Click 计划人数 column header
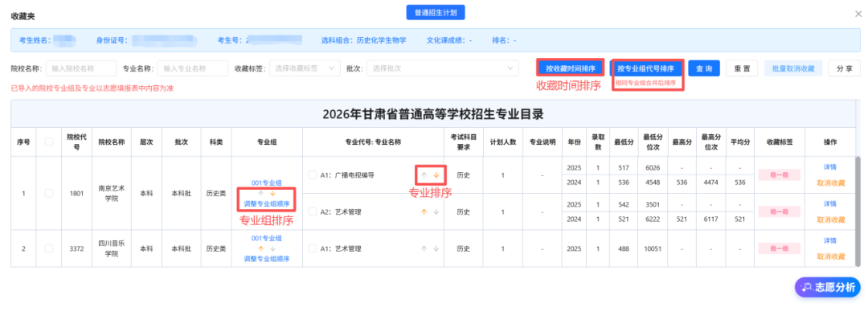 [x=503, y=141]
